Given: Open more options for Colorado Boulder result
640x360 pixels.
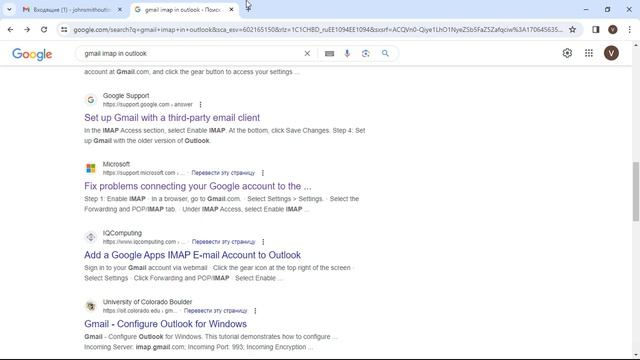Looking at the screenshot, I should point(255,311).
